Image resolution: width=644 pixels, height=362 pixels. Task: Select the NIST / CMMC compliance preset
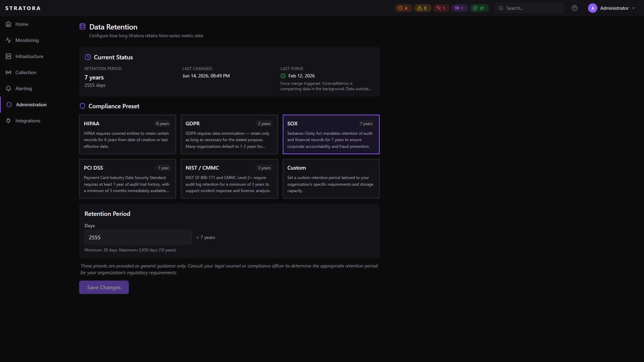coord(229,179)
